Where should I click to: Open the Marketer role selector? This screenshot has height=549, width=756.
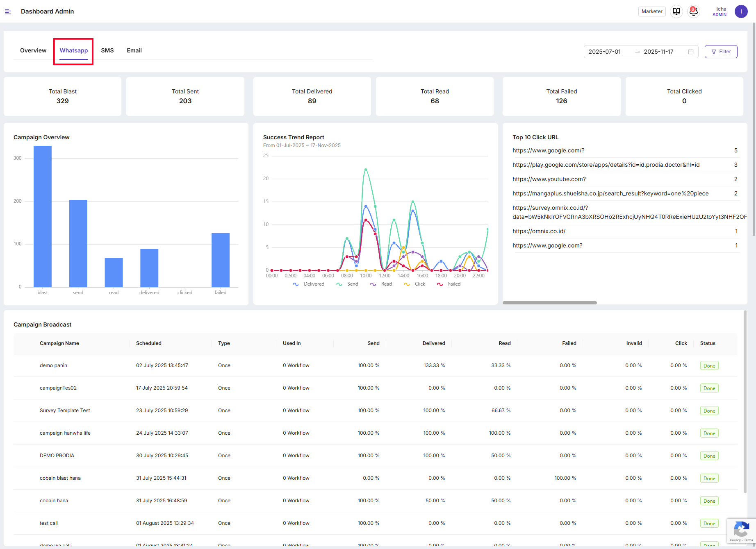coord(651,11)
